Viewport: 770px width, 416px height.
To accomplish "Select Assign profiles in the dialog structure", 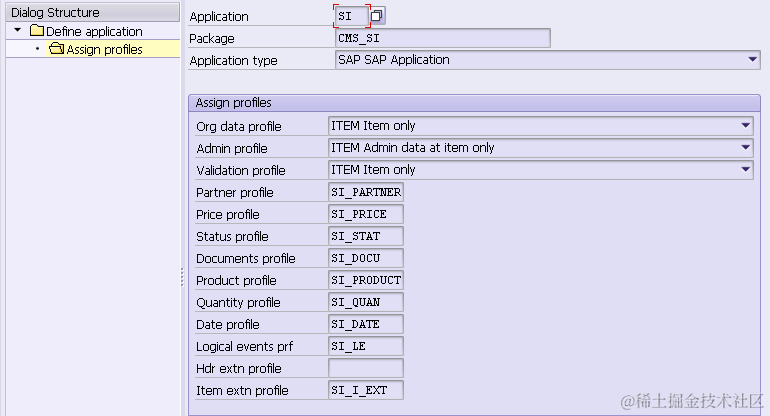I will 105,49.
